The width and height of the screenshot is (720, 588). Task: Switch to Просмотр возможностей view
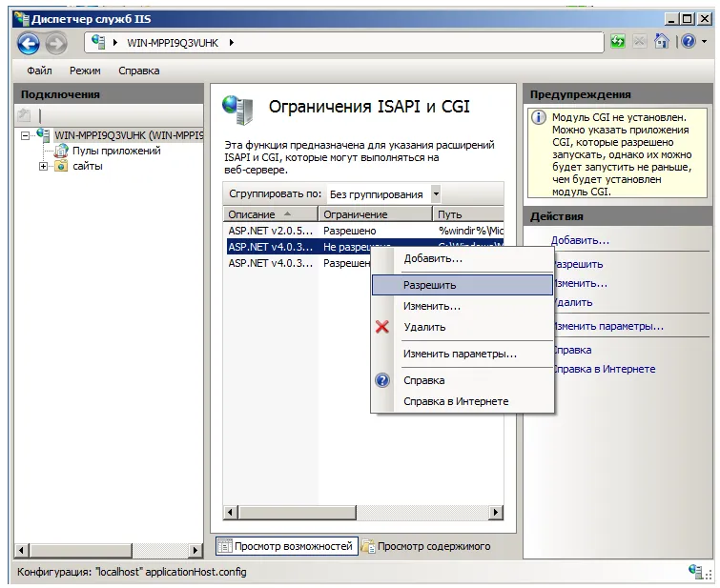coord(286,546)
